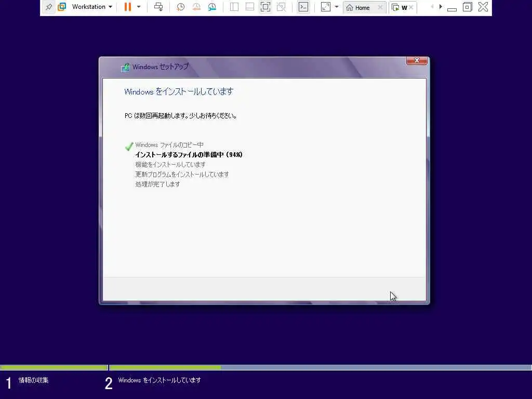Screen dimensions: 532x399
Task: Click the Windows セットアップ title icon
Action: (x=125, y=67)
